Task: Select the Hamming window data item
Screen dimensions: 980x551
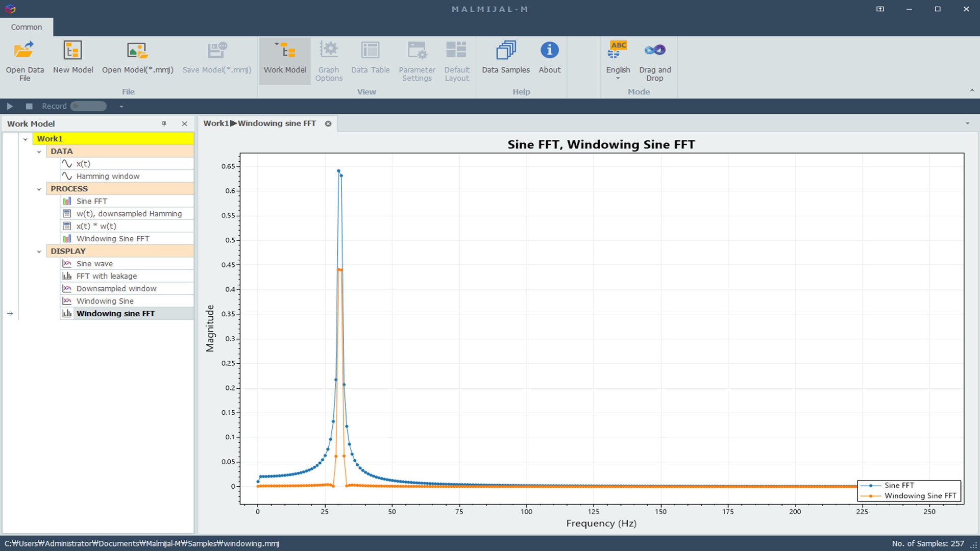Action: pos(108,176)
